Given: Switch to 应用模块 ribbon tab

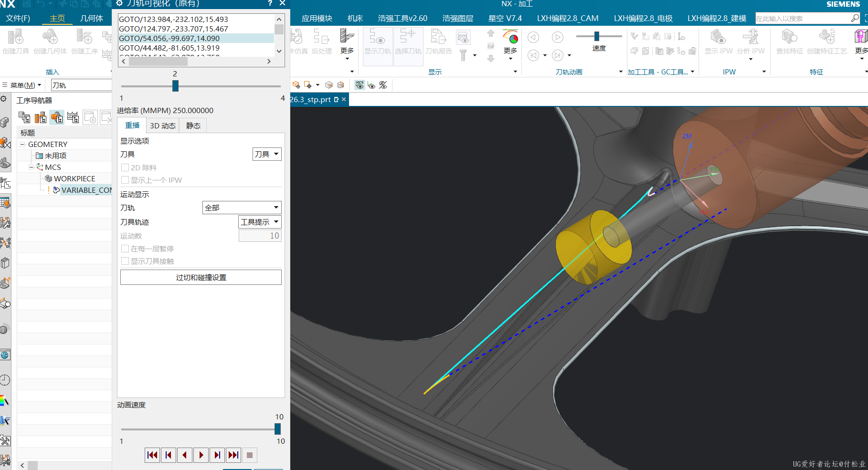Looking at the screenshot, I should click(x=317, y=18).
